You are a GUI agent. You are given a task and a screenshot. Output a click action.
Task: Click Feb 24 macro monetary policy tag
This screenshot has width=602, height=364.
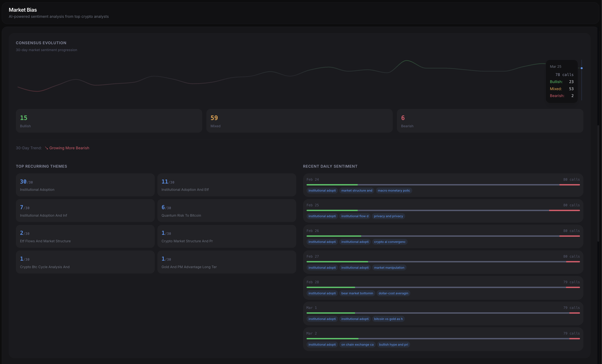click(394, 190)
